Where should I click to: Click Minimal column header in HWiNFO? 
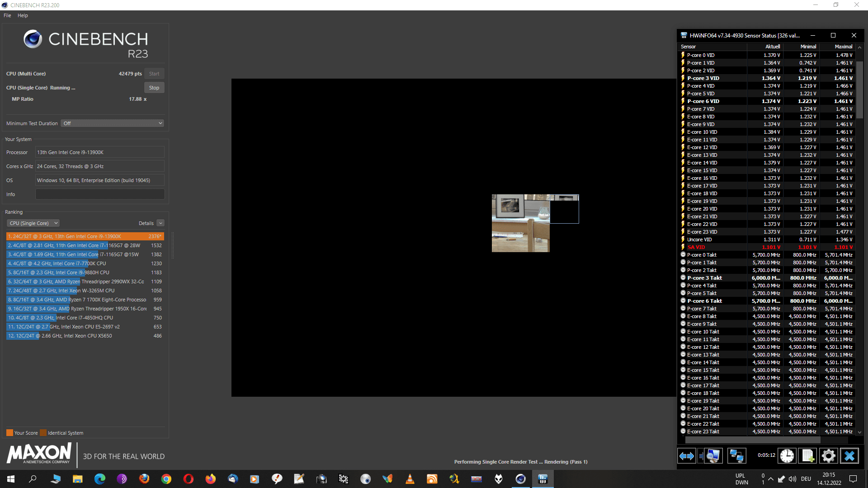pyautogui.click(x=801, y=47)
